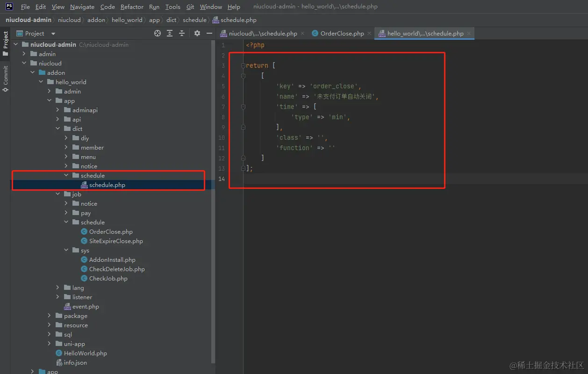588x374 pixels.
Task: Click the Project panel vertical scrollbar
Action: [x=213, y=201]
